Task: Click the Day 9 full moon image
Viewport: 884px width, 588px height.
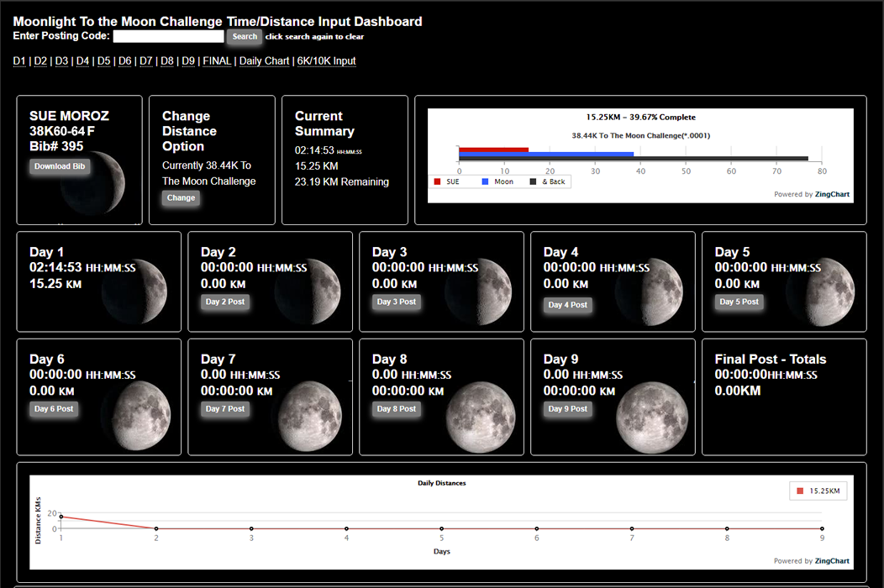Action: tap(652, 417)
